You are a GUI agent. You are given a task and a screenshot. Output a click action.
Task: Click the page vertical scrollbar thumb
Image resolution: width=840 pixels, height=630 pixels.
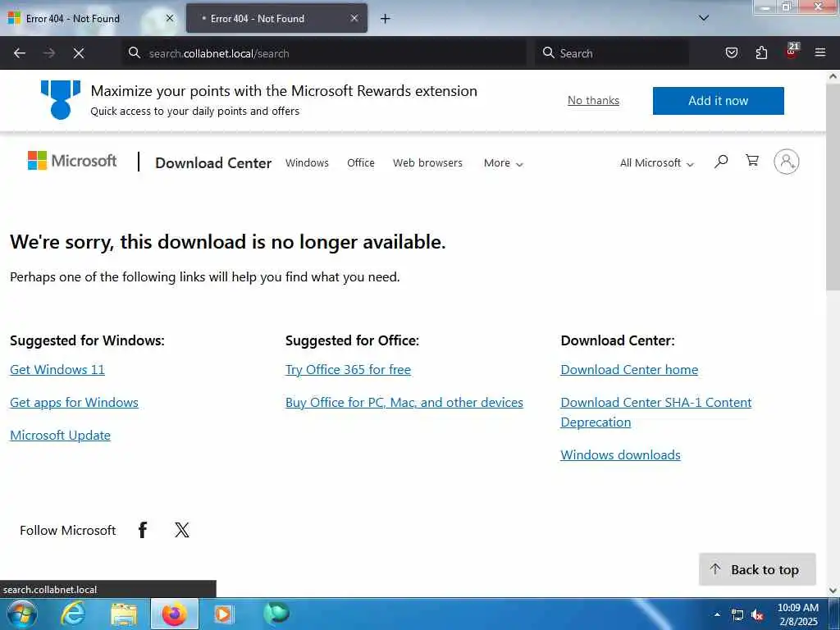(x=833, y=188)
